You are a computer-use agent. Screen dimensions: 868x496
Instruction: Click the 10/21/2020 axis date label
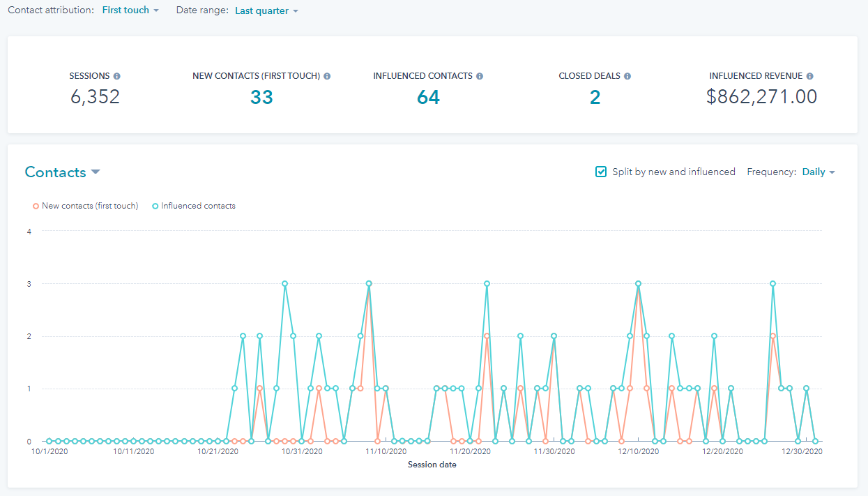pyautogui.click(x=218, y=452)
